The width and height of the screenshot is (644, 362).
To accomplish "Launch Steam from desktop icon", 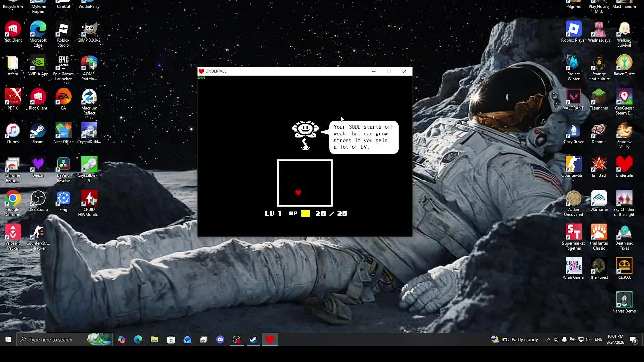I will pos(38,133).
